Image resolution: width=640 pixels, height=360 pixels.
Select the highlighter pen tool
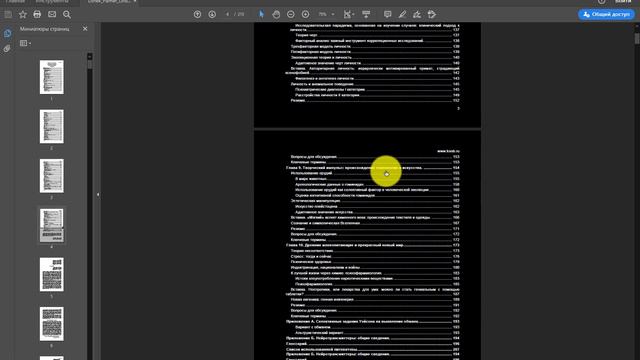(402, 14)
